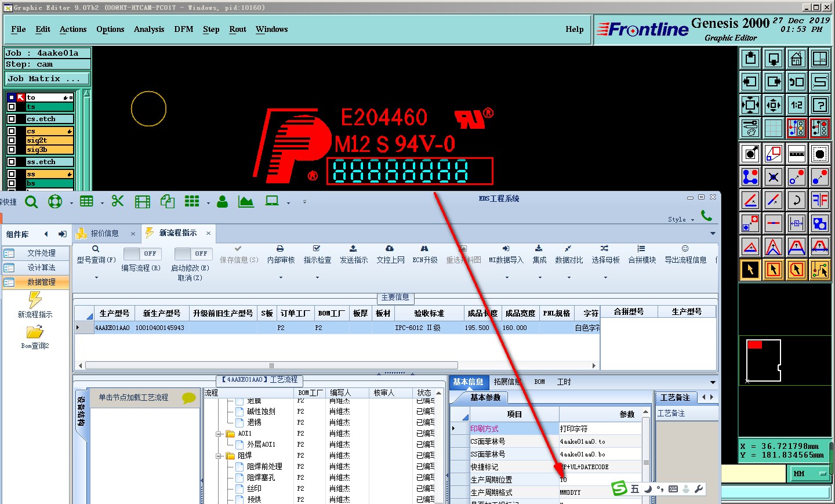Click the XY coordinate grid icon
The width and height of the screenshot is (835, 504).
click(x=820, y=59)
